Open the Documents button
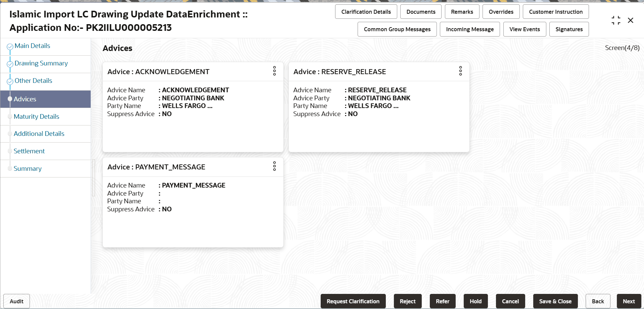 (x=421, y=12)
